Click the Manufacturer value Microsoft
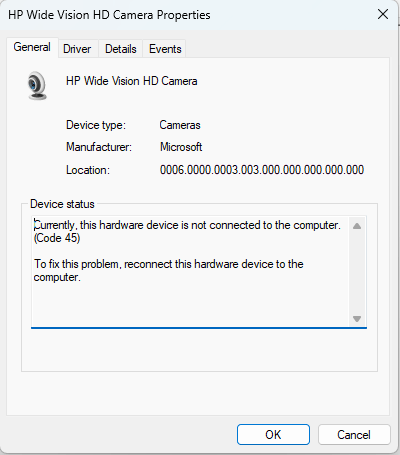 pos(181,147)
